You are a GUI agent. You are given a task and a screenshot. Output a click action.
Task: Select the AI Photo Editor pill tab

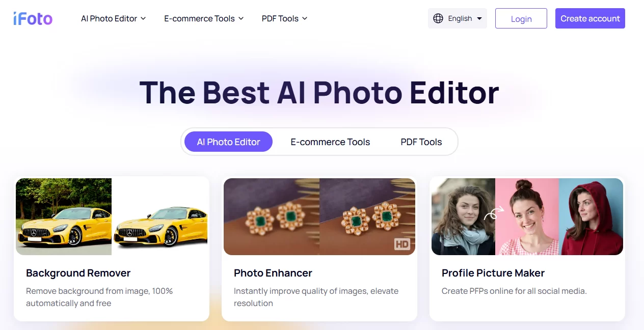228,142
